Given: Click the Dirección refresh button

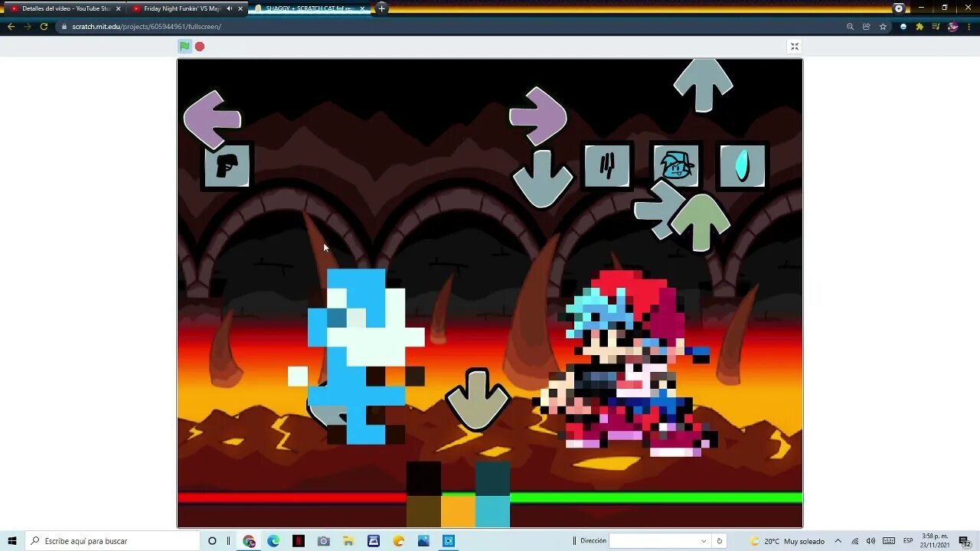Looking at the screenshot, I should [719, 541].
